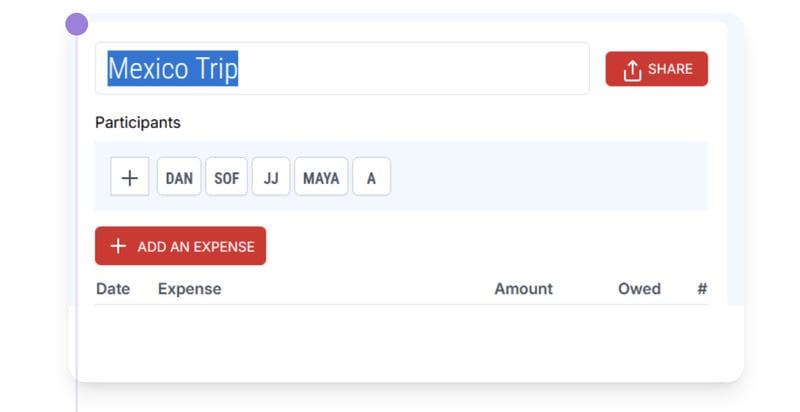800x412 pixels.
Task: Sort by the Date column header
Action: click(113, 289)
